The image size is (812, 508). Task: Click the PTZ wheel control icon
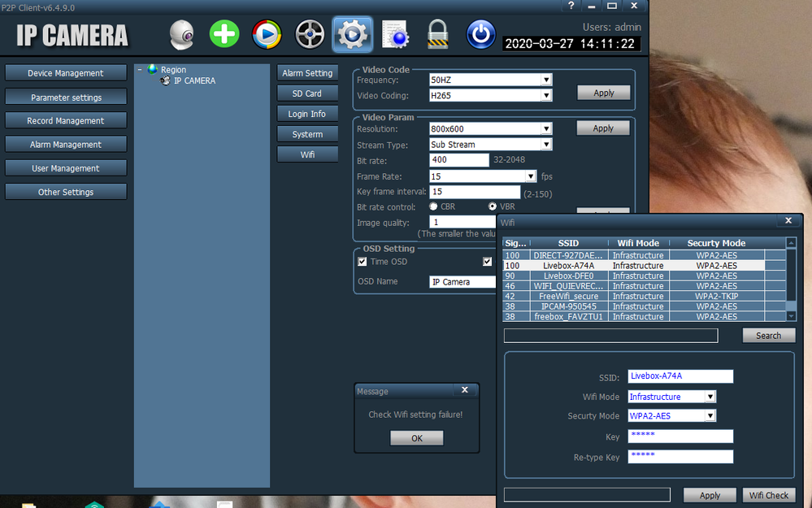pos(310,35)
